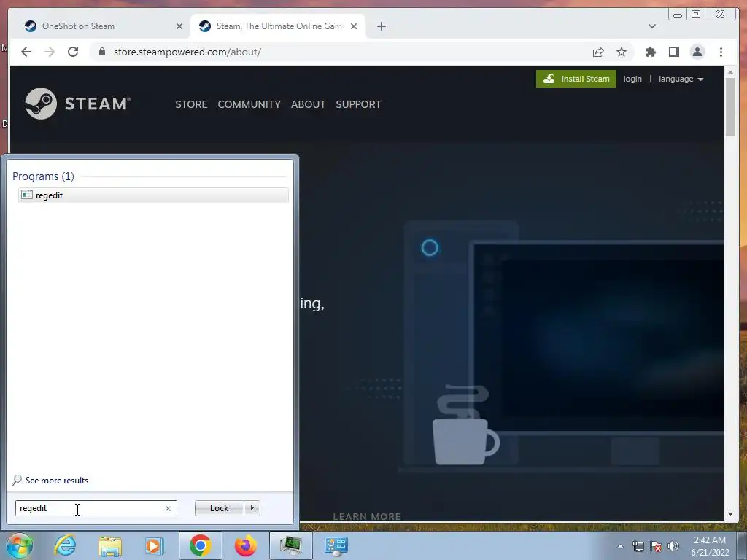Open the volume speaker tray icon
747x560 pixels.
(673, 546)
